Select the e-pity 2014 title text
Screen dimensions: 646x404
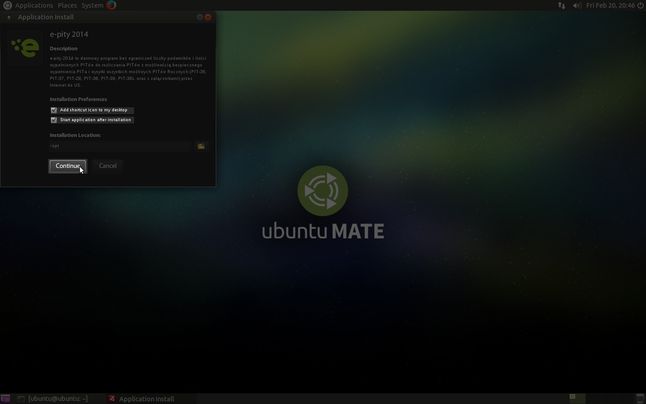(x=69, y=34)
